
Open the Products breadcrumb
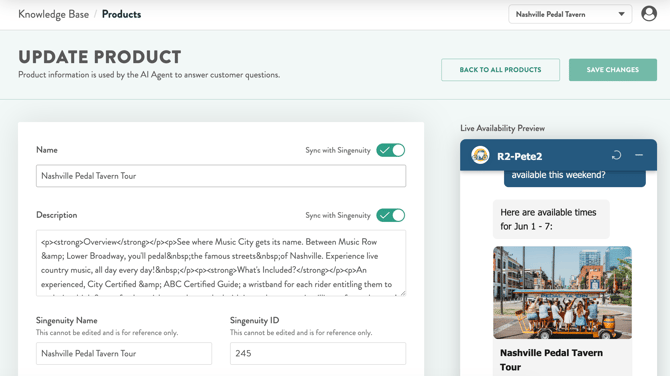(121, 14)
